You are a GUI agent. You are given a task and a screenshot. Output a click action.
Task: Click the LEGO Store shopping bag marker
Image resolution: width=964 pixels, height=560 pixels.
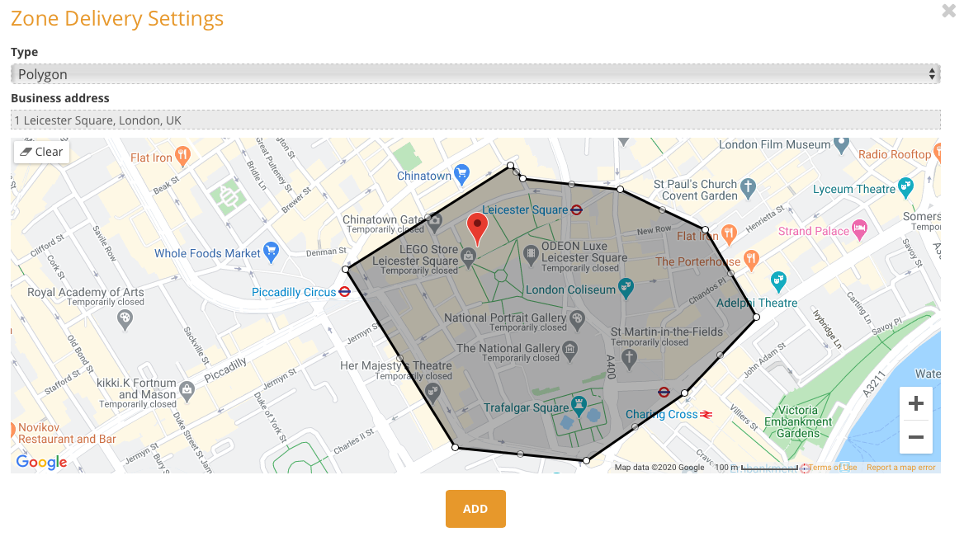[469, 257]
